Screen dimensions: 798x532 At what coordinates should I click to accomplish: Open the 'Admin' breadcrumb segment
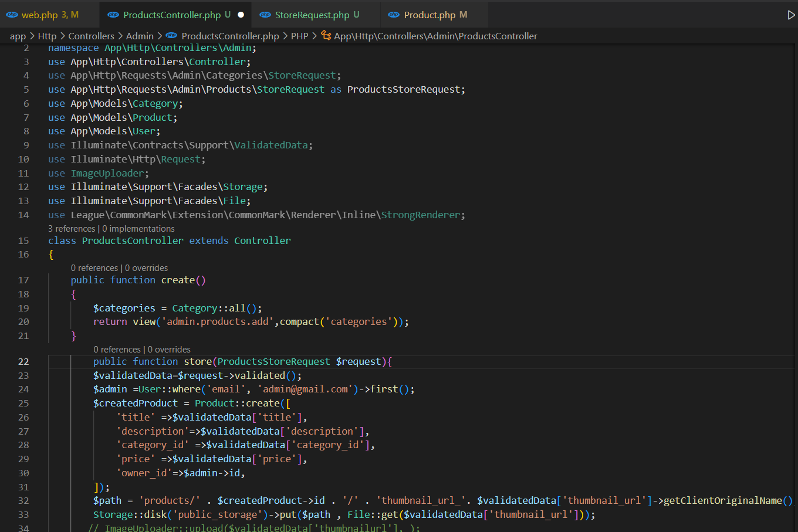click(x=140, y=36)
